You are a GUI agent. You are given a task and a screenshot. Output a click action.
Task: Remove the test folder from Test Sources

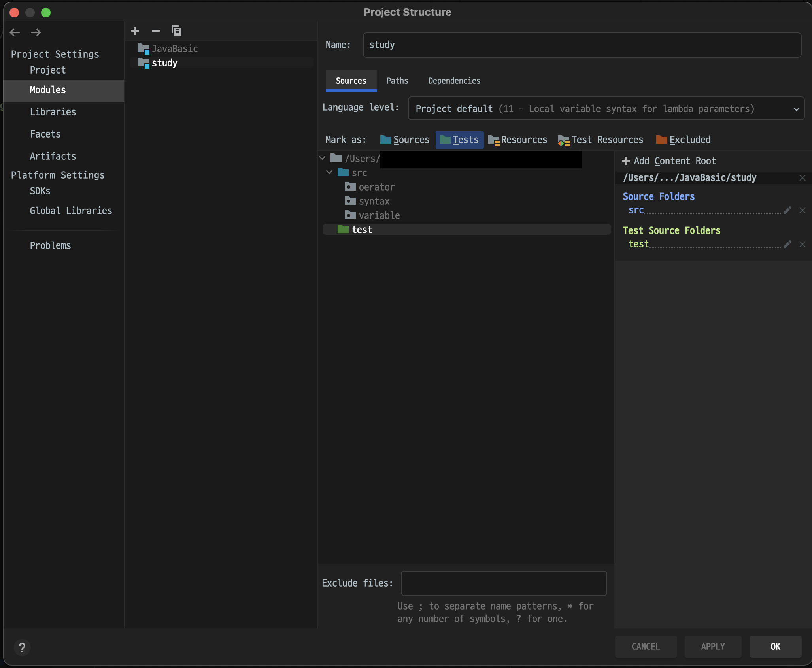tap(802, 244)
